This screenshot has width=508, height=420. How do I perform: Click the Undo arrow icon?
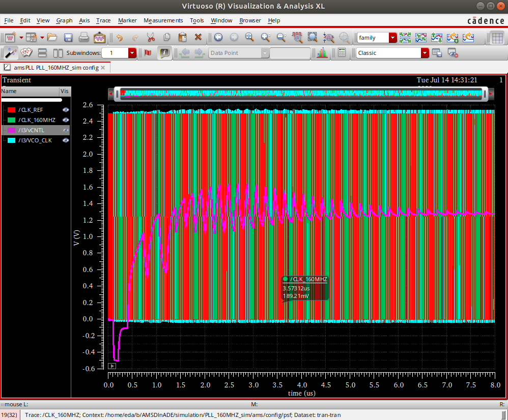pyautogui.click(x=119, y=38)
